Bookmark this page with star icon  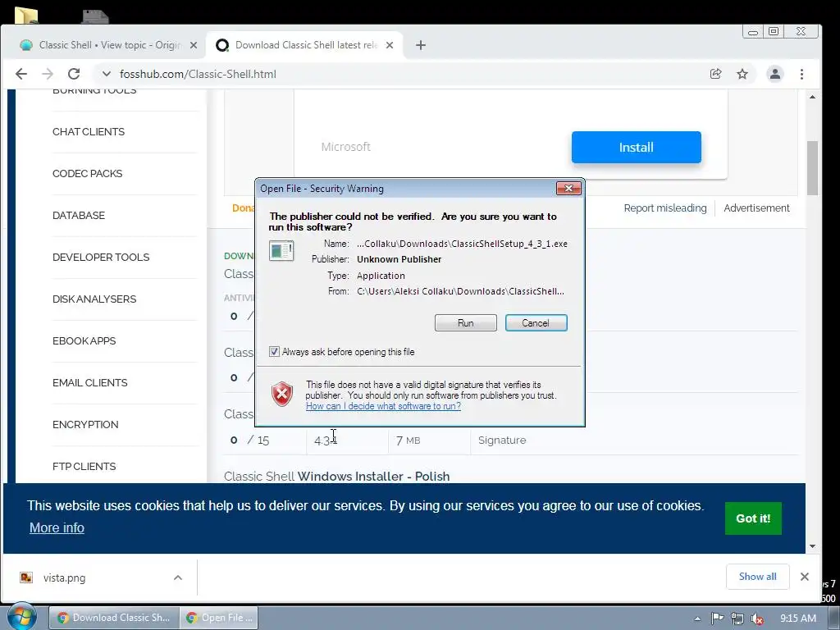742,74
